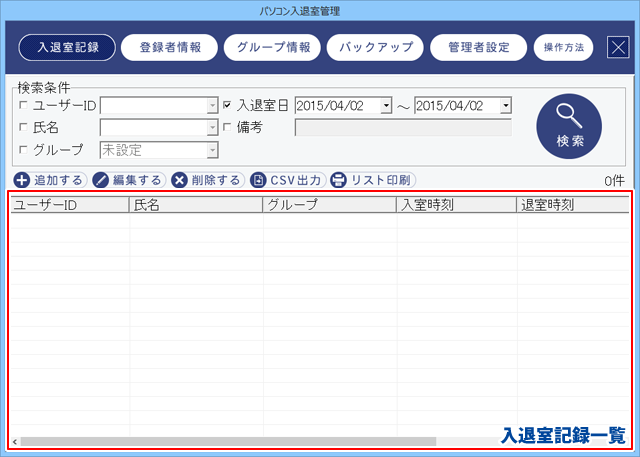Click the plus icon for 追加する

point(22,180)
